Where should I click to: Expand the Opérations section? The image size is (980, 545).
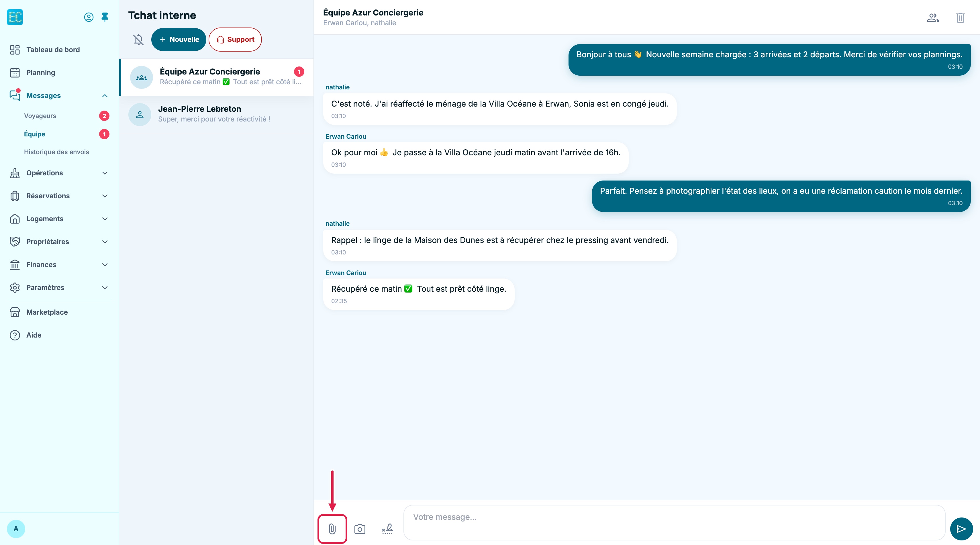click(x=59, y=173)
